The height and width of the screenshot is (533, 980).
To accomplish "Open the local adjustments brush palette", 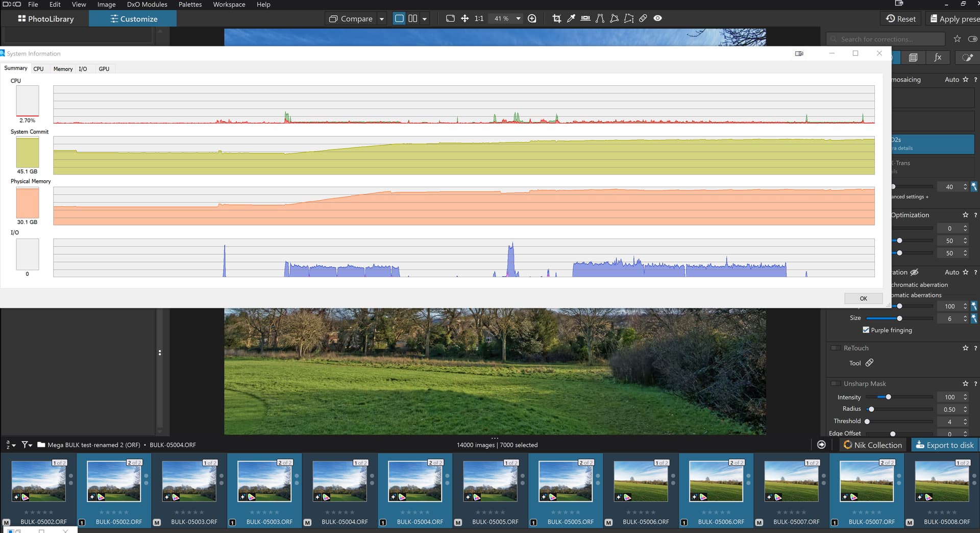I will [967, 58].
